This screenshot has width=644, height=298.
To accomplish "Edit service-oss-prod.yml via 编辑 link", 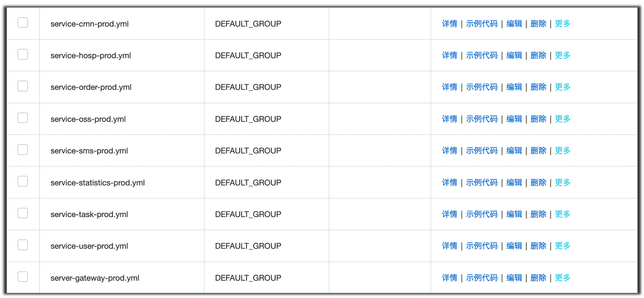I will tap(514, 119).
